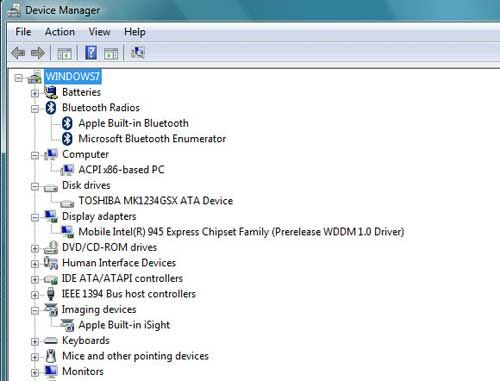This screenshot has height=381, width=500.
Task: Select Mobile Intel(R) 945 Express Chipset Family entry
Action: coord(241,232)
